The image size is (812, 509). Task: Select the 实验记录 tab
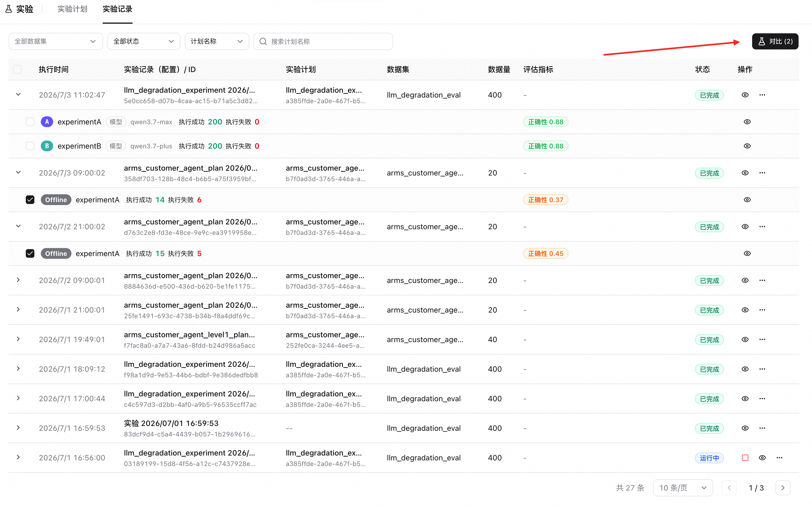(117, 9)
